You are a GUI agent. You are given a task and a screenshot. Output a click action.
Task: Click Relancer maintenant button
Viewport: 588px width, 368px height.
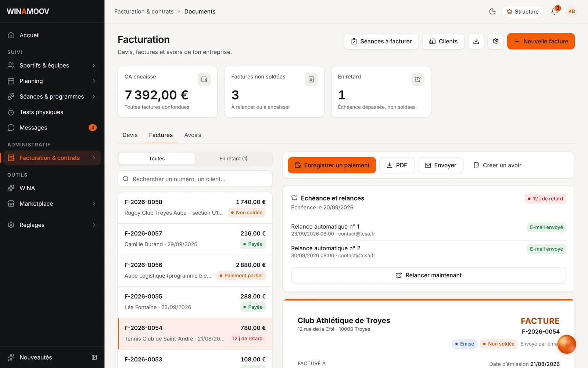tap(429, 275)
